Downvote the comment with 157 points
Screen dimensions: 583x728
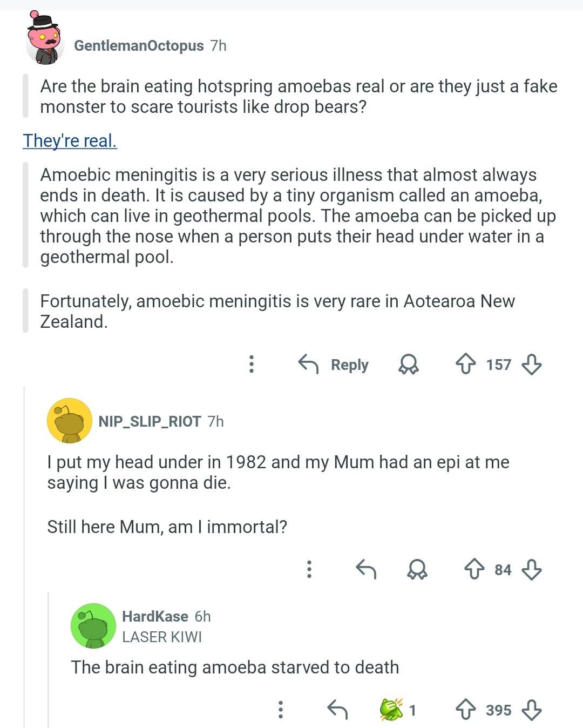click(532, 365)
